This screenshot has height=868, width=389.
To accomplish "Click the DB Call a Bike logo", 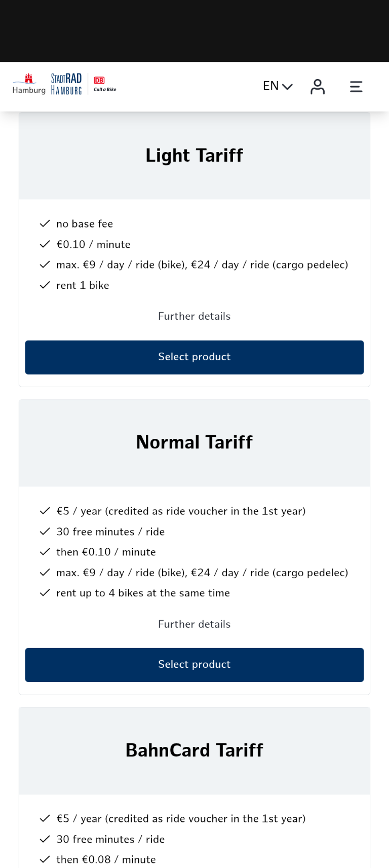I will (x=104, y=84).
